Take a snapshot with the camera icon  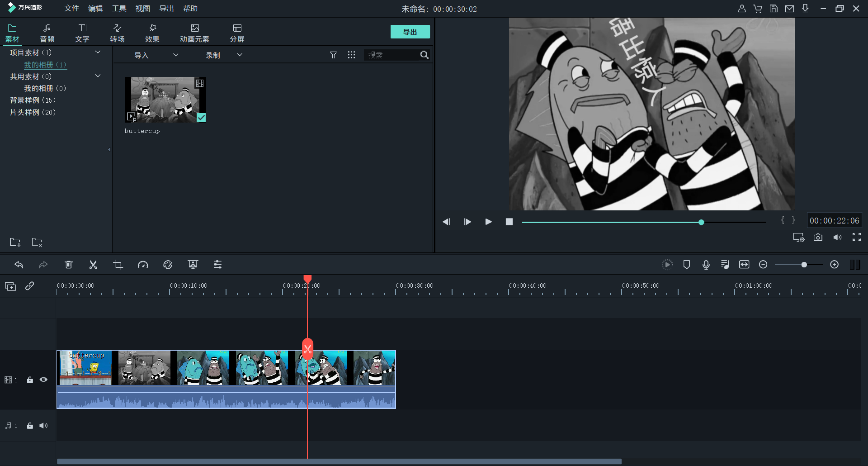pos(818,238)
